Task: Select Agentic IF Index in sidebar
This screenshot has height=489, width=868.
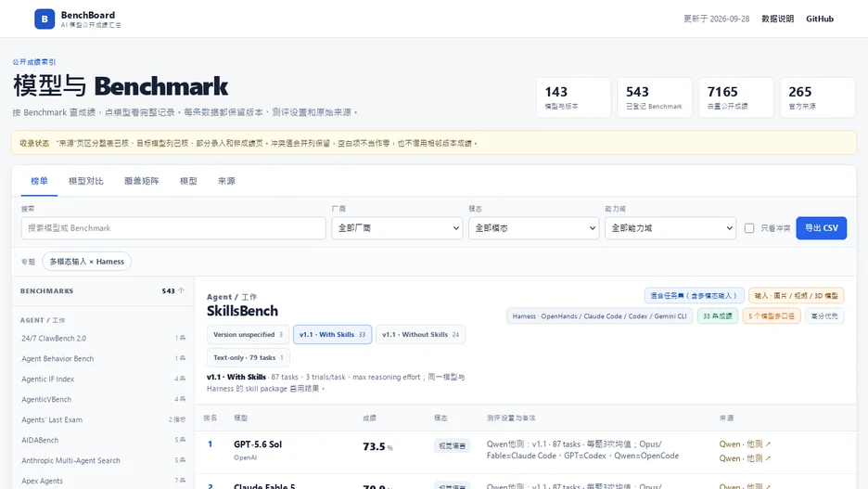Action: point(103,380)
